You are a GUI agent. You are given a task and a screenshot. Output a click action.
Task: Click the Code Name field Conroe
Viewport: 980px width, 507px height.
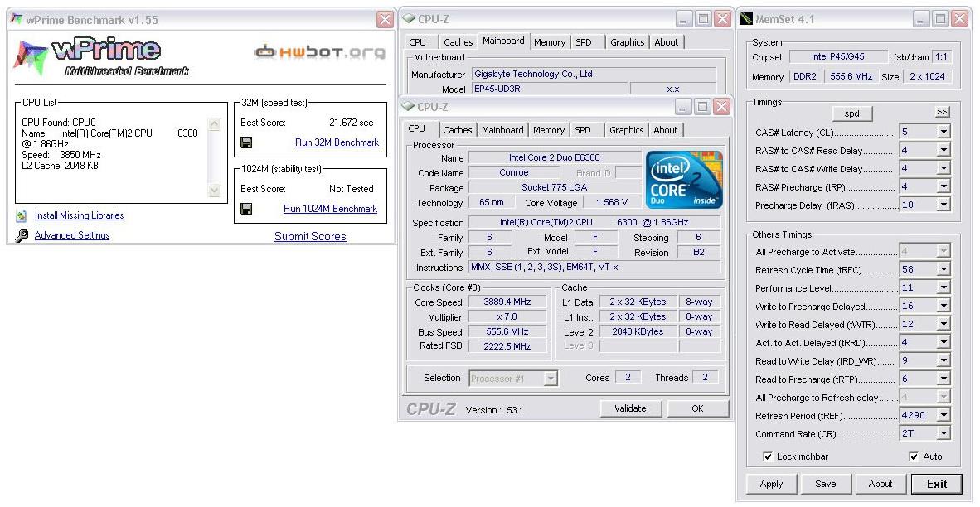pyautogui.click(x=514, y=172)
